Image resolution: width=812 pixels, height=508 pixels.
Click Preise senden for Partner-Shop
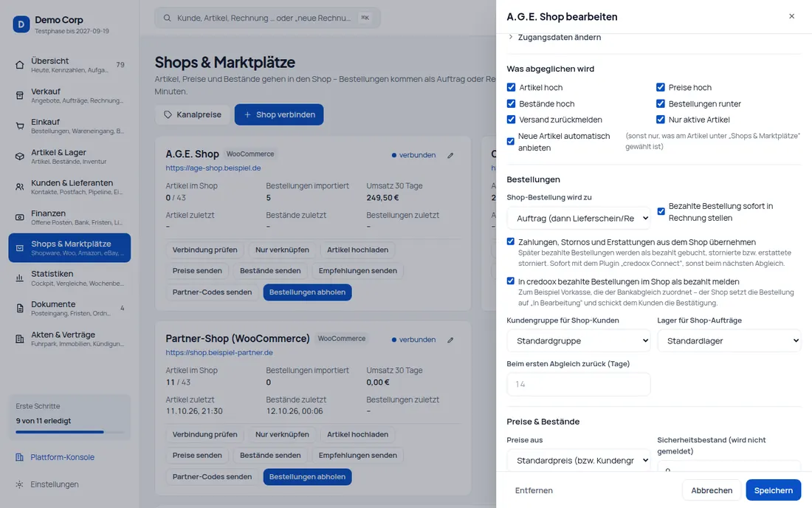tap(197, 455)
